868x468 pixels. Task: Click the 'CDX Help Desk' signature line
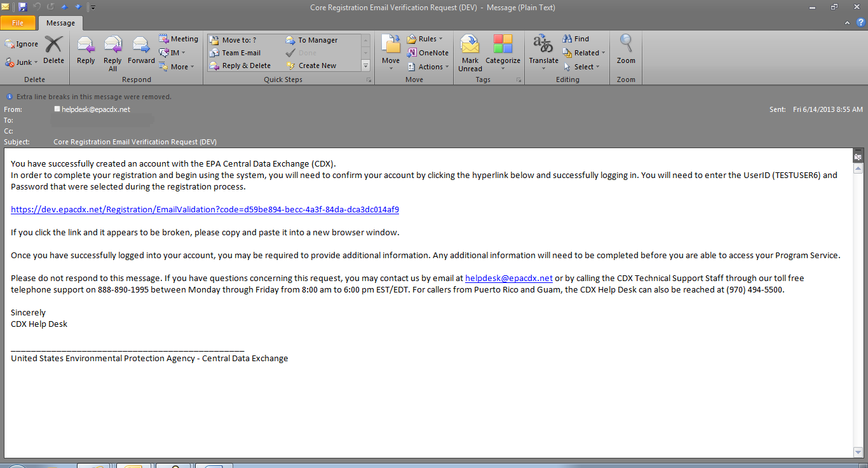39,324
